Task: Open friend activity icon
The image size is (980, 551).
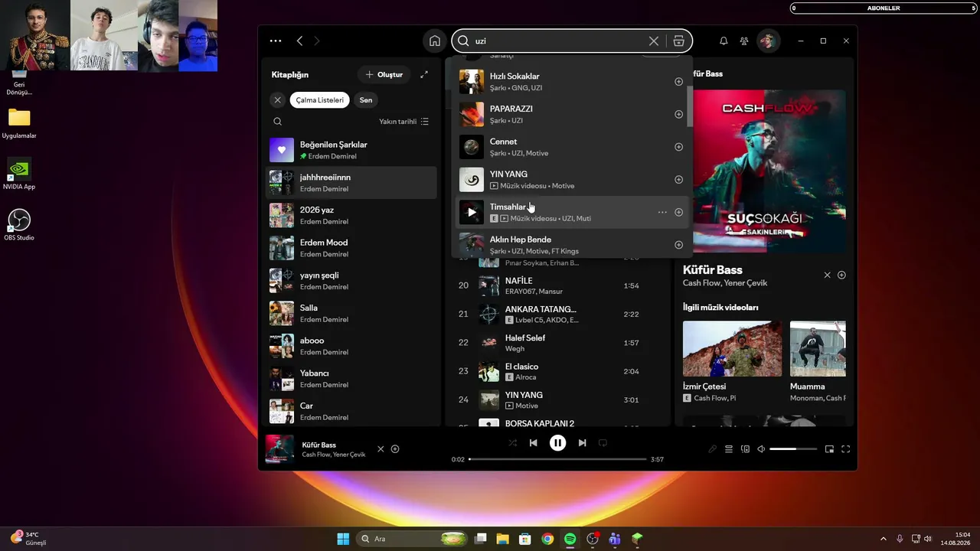Action: pyautogui.click(x=744, y=41)
